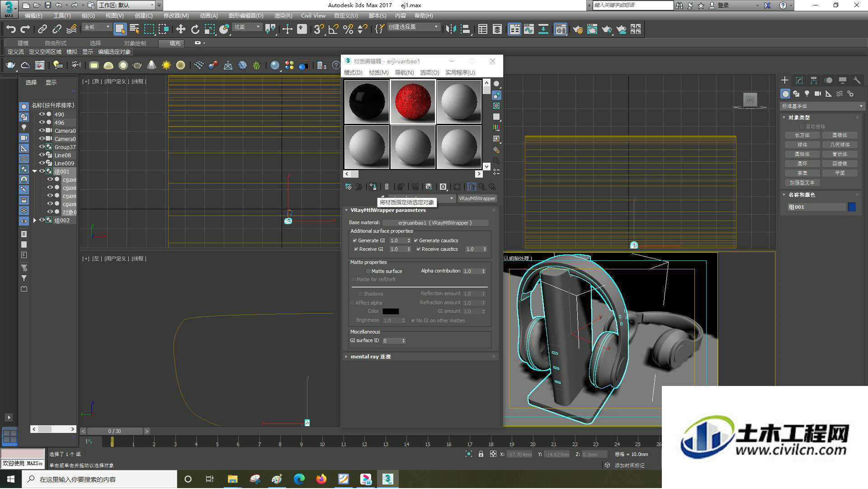Click Reset Map/Material trash icon
Screen dimensions: 868x489
coord(387,187)
